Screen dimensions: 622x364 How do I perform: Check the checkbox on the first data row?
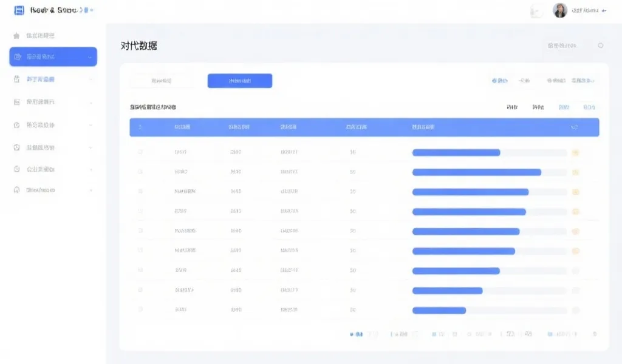[x=139, y=152]
